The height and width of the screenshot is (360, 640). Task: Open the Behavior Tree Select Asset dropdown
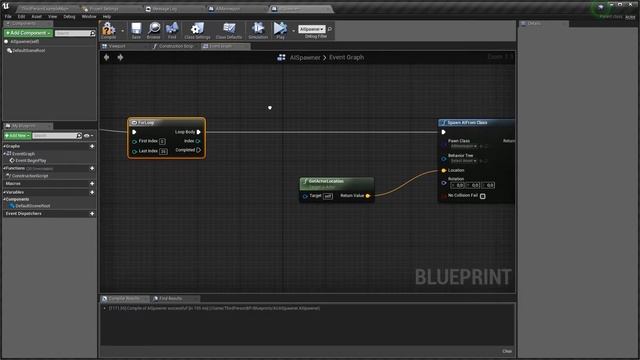pyautogui.click(x=464, y=161)
